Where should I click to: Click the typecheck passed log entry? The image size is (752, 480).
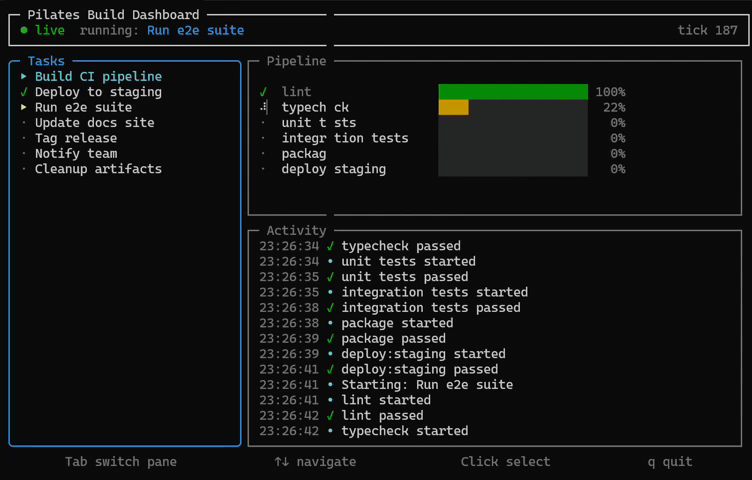(x=360, y=246)
